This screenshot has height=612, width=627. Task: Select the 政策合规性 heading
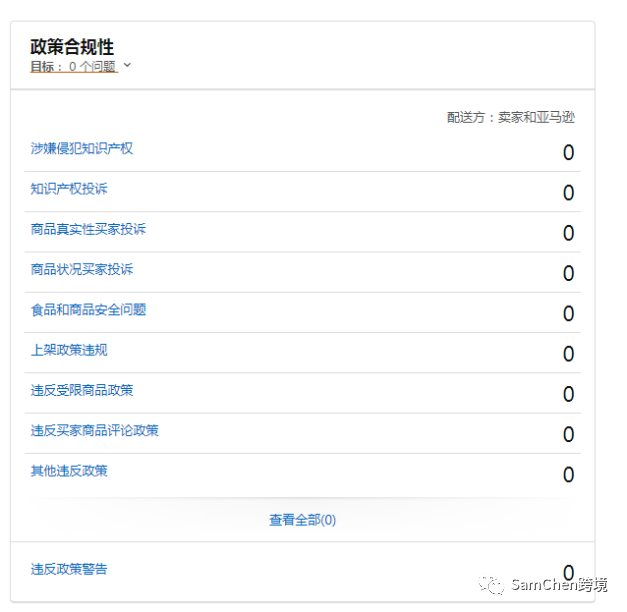(72, 46)
